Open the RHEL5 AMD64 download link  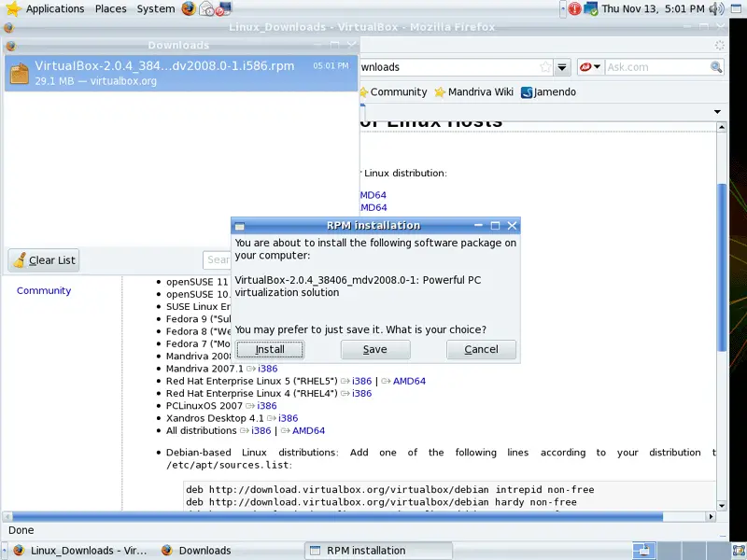coord(409,381)
